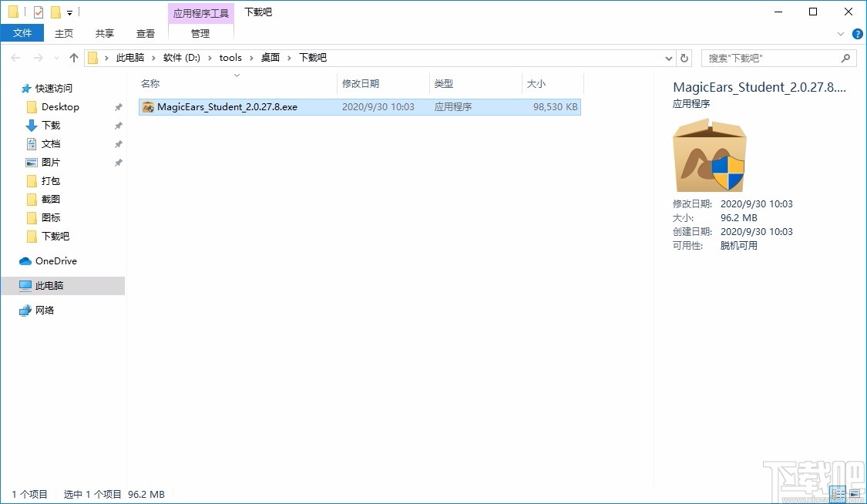The width and height of the screenshot is (867, 504).
Task: Click the MagicEars exe file icon in list
Action: click(x=148, y=107)
